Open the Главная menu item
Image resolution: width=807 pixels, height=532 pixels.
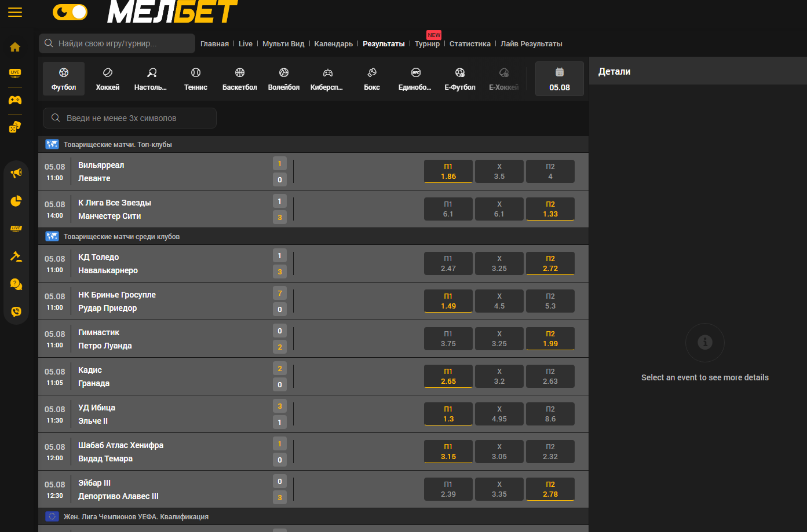pos(214,44)
